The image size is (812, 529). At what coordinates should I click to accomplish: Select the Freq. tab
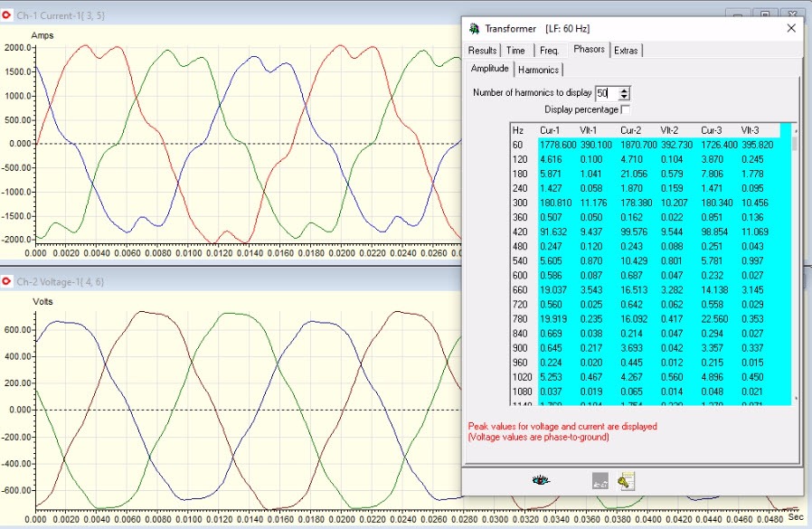(549, 51)
